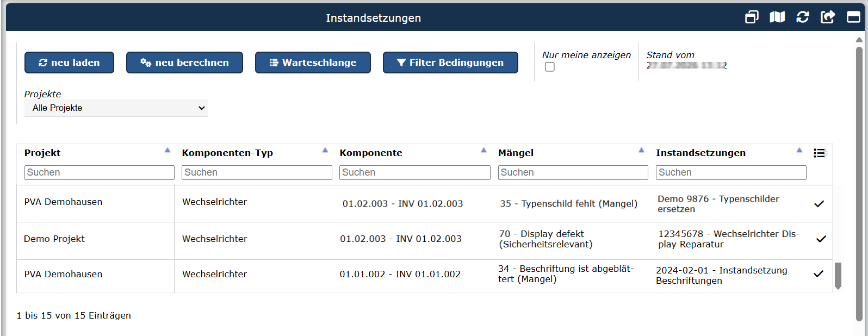Select '35 - Typenschild fehlt (Mangel)' cell
The height and width of the screenshot is (336, 868).
tap(569, 204)
